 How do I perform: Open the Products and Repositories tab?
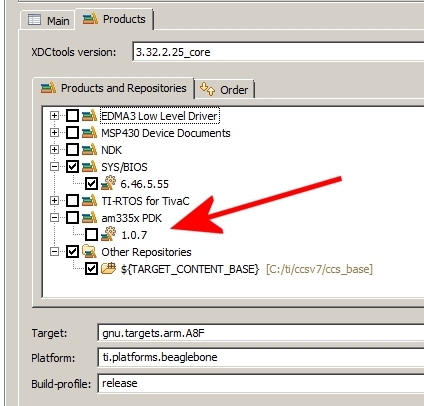point(113,88)
